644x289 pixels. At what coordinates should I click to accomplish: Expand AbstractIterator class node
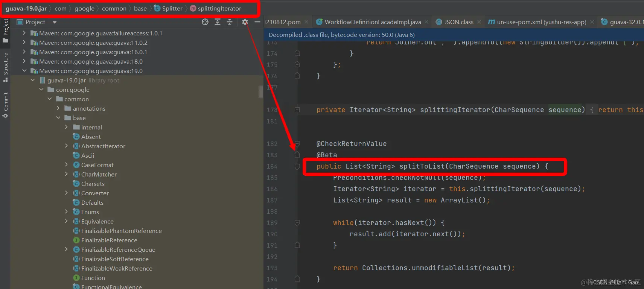pos(67,146)
